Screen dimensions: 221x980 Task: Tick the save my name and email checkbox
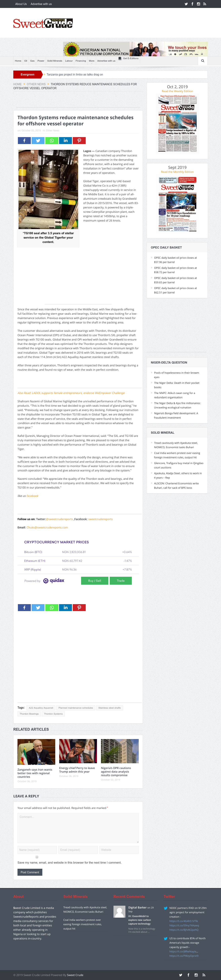point(37,857)
